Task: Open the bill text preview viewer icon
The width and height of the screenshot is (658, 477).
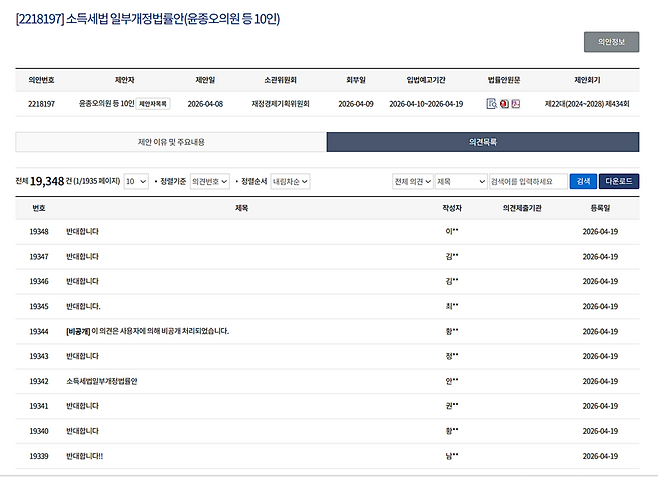Action: click(x=491, y=104)
